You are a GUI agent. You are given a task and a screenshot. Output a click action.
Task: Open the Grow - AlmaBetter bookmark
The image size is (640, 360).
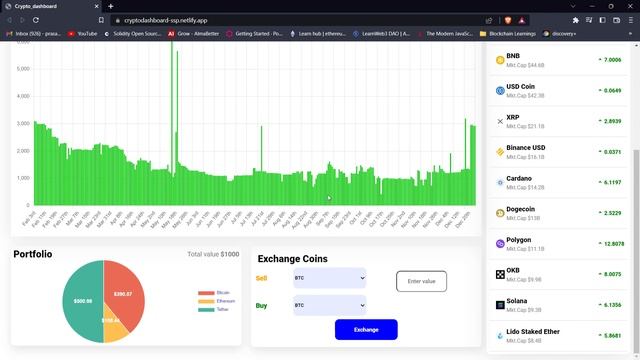(193, 34)
